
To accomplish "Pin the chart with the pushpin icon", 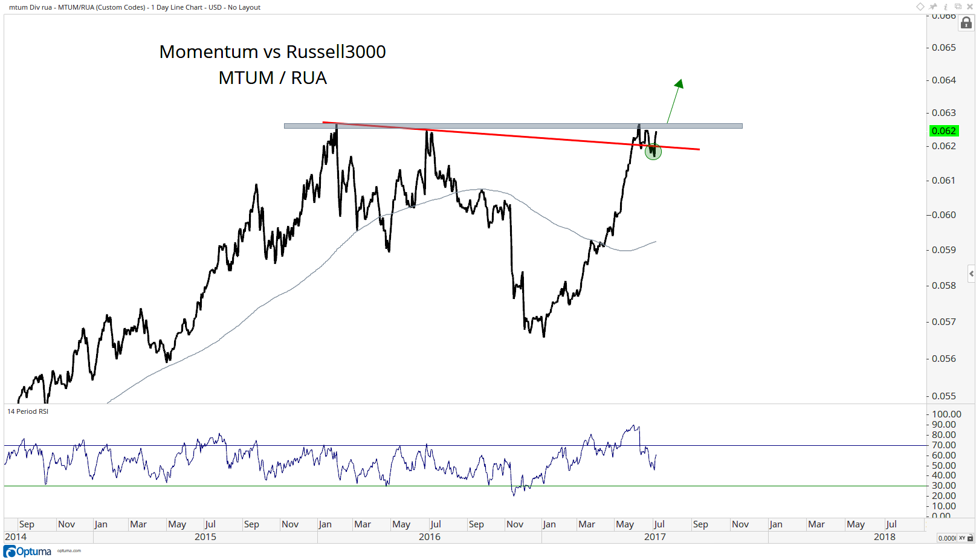I will [933, 7].
